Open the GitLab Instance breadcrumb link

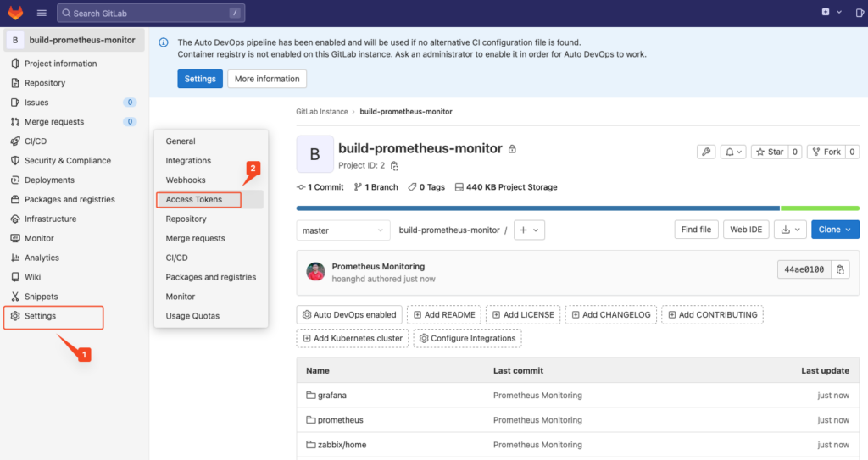point(321,112)
